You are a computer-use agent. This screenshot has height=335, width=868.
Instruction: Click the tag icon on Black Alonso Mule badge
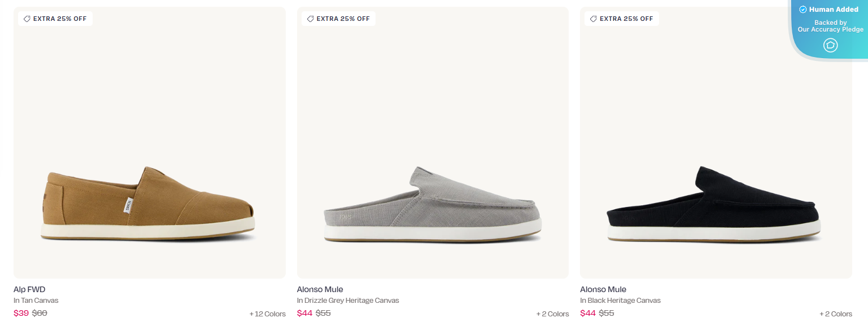pos(594,18)
